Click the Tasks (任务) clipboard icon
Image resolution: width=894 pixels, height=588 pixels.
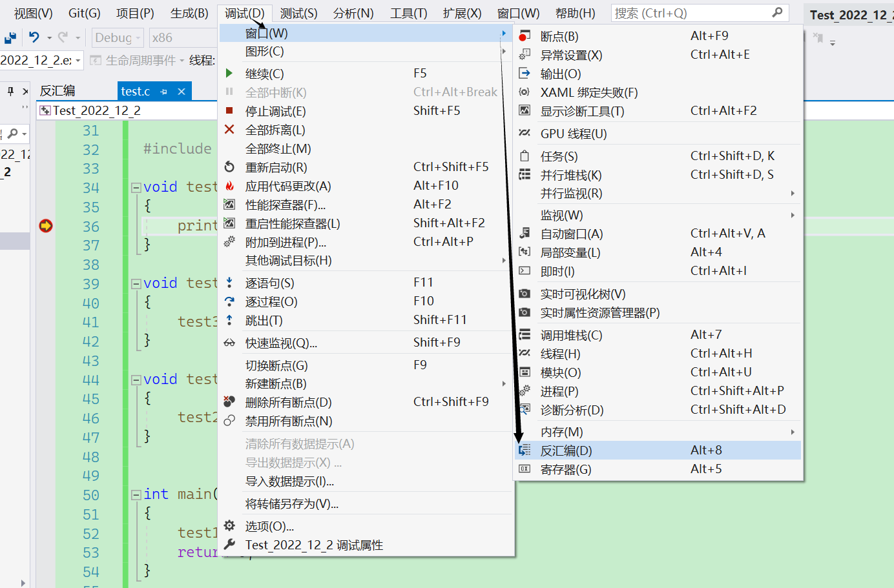pyautogui.click(x=525, y=156)
